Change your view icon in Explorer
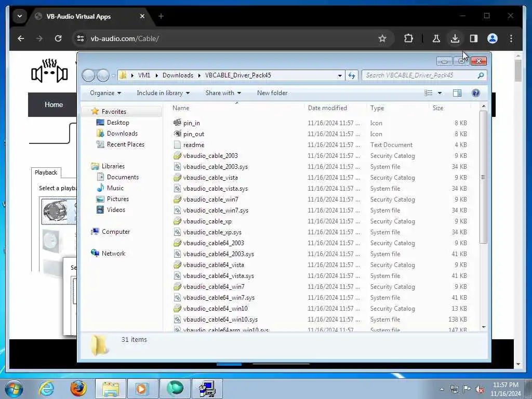The image size is (532, 399). click(x=429, y=93)
